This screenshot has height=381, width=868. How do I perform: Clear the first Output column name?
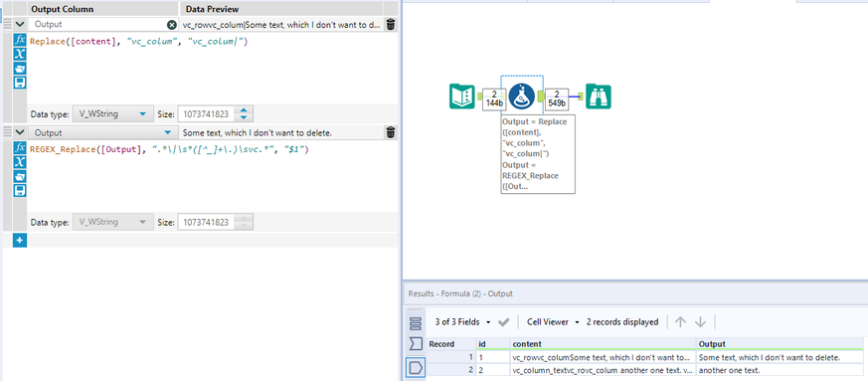172,24
